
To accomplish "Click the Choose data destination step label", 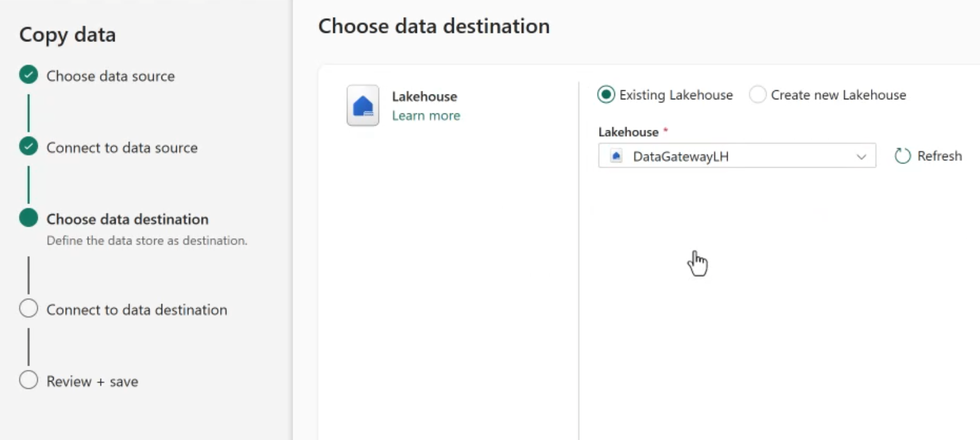I will 127,219.
